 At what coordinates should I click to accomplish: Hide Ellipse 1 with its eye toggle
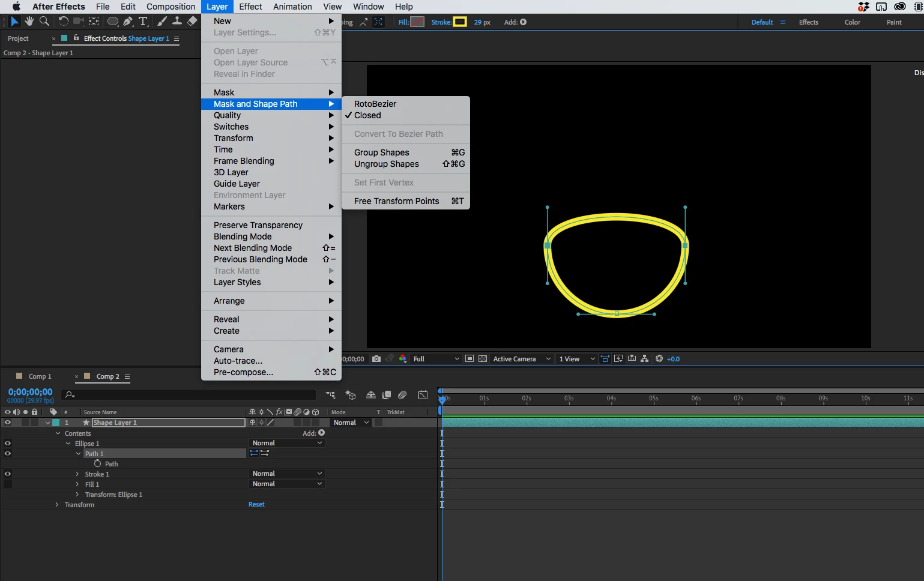coord(8,444)
